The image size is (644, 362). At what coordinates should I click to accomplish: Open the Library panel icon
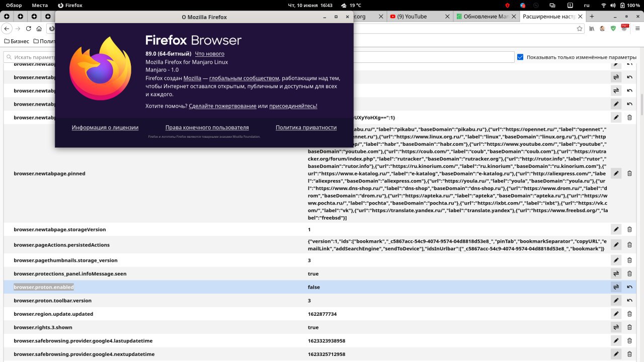click(x=592, y=29)
